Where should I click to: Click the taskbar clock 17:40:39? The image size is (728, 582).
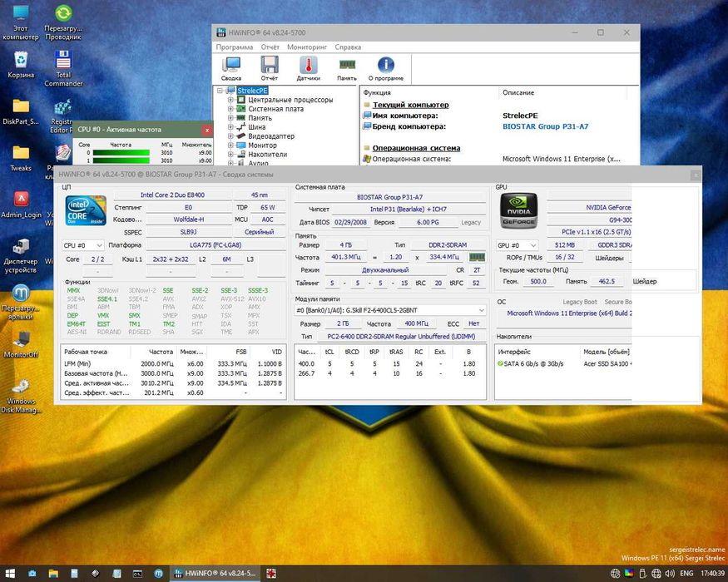(x=712, y=574)
